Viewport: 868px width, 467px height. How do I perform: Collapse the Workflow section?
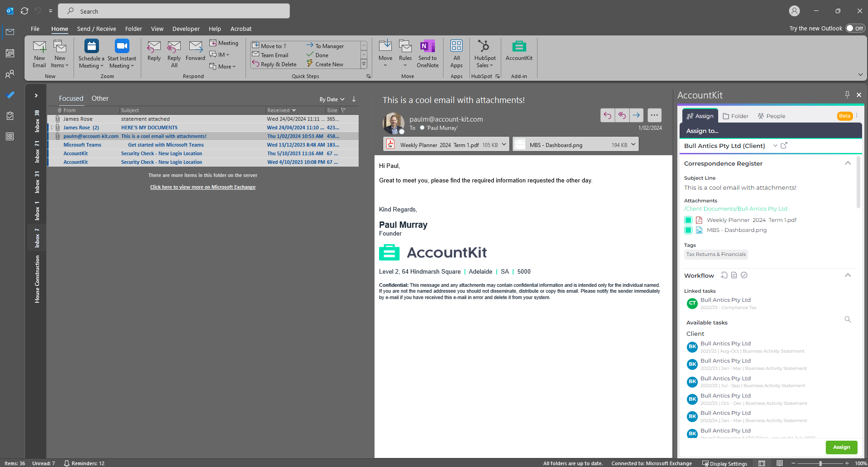(x=848, y=275)
